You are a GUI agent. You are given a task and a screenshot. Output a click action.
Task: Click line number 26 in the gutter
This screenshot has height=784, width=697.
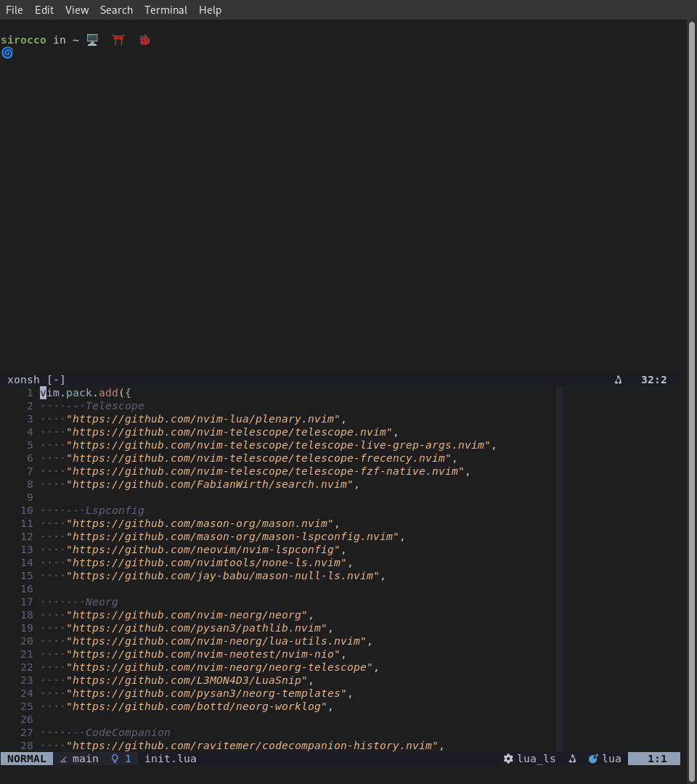(x=26, y=719)
